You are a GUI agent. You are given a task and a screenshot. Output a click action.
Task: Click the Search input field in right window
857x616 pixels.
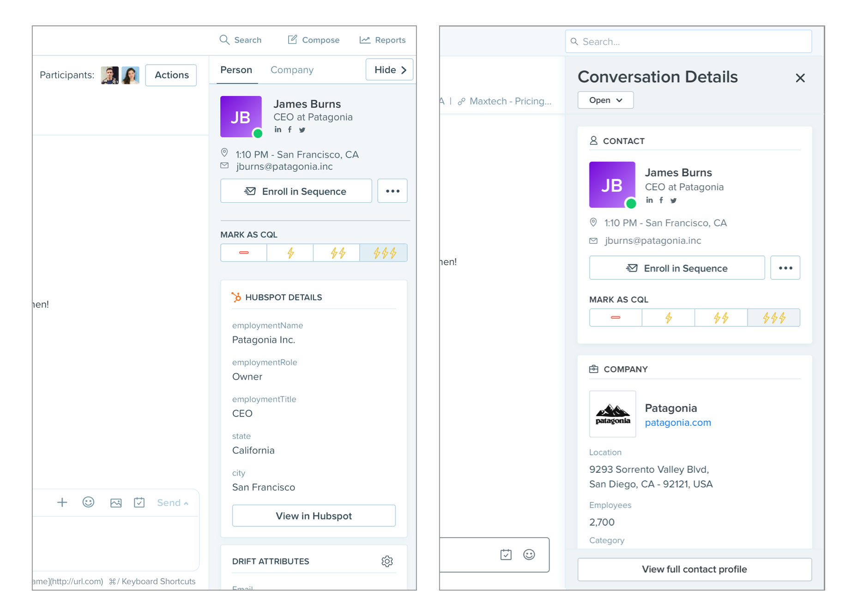point(688,42)
